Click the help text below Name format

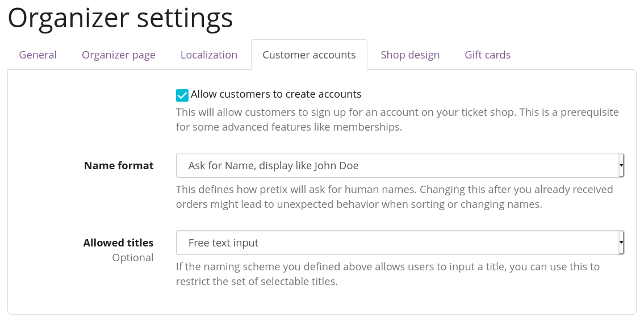coord(394,196)
